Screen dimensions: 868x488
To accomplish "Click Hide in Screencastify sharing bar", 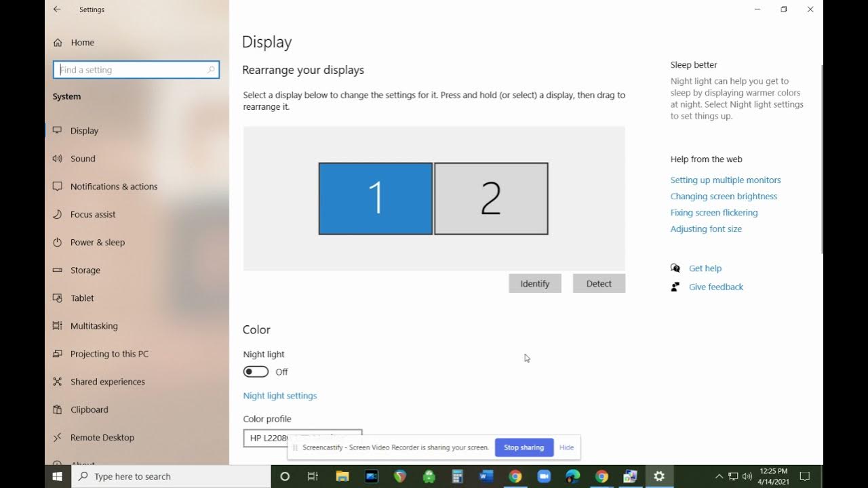I will (x=566, y=447).
